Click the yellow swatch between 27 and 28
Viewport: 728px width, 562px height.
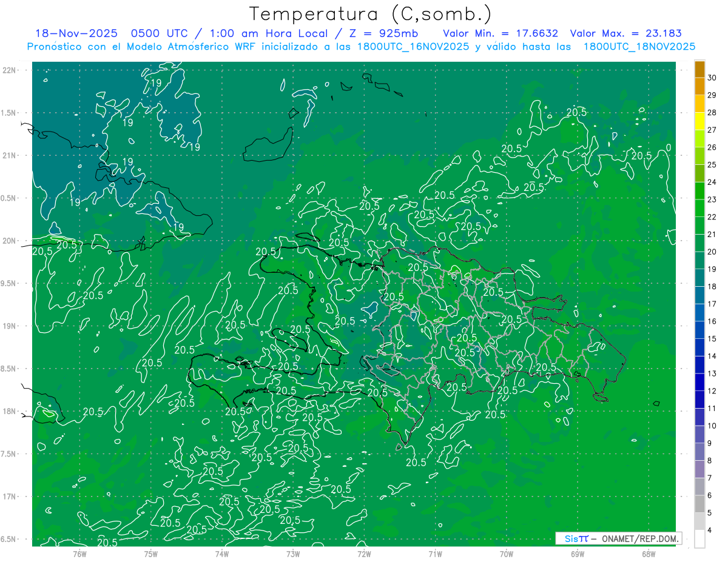pos(699,121)
